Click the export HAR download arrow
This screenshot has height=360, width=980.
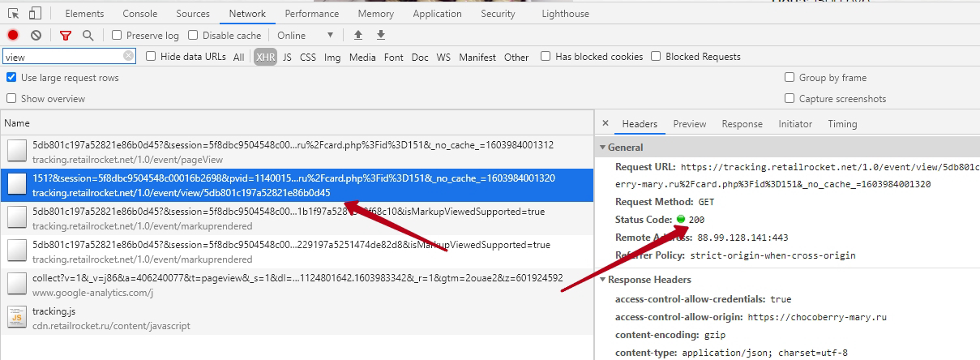381,35
